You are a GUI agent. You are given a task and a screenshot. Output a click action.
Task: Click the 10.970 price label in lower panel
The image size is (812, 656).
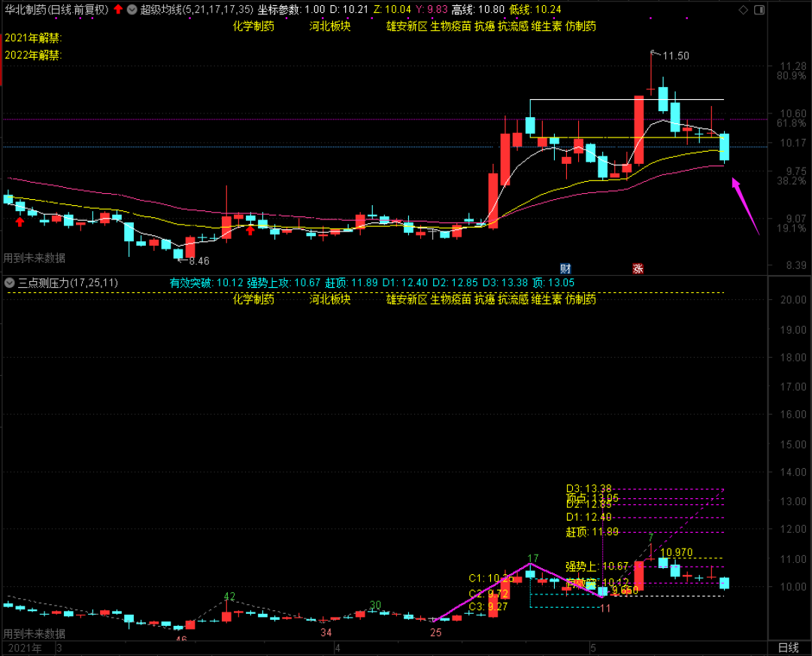[677, 552]
